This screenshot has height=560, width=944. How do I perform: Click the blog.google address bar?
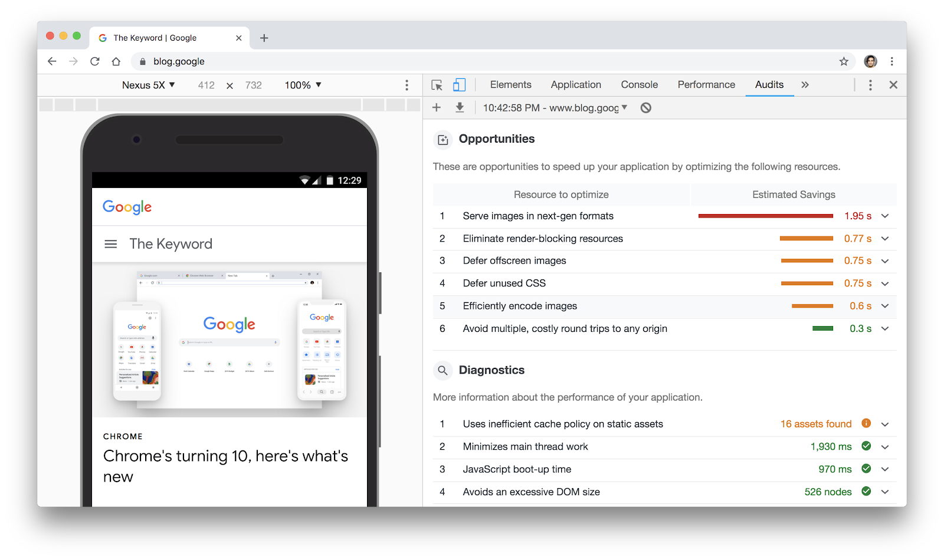(493, 61)
